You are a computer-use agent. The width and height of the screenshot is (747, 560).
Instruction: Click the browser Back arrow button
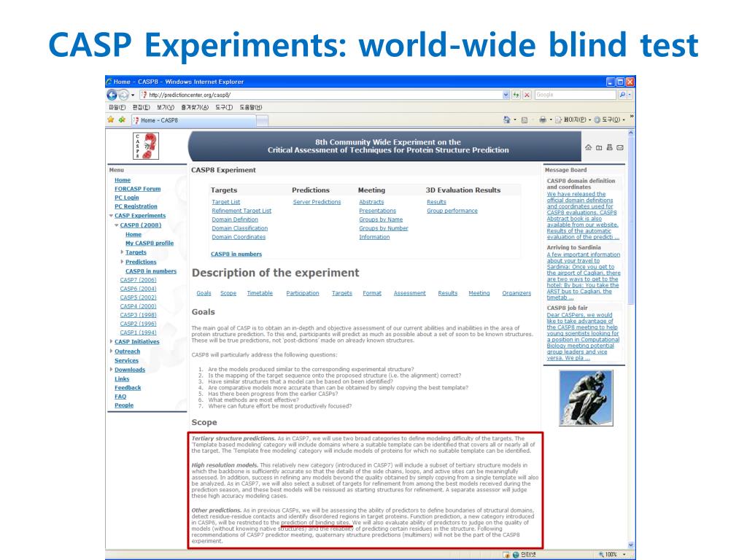pyautogui.click(x=112, y=95)
